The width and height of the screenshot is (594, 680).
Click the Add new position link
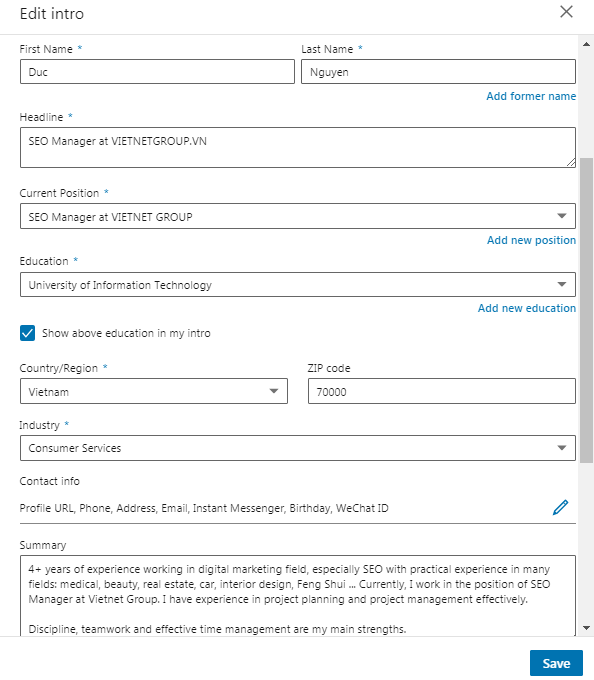point(531,240)
